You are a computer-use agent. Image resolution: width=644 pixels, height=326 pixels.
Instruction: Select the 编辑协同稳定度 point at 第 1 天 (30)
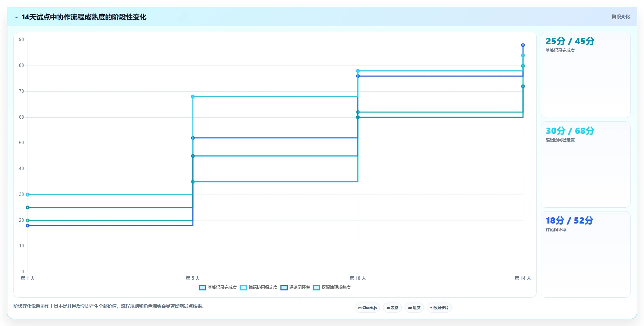(x=28, y=195)
